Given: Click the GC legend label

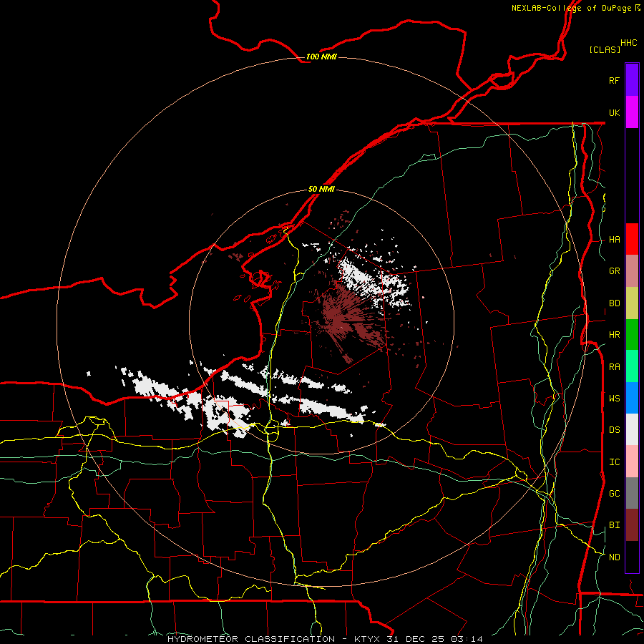Looking at the screenshot, I should click(x=615, y=494).
